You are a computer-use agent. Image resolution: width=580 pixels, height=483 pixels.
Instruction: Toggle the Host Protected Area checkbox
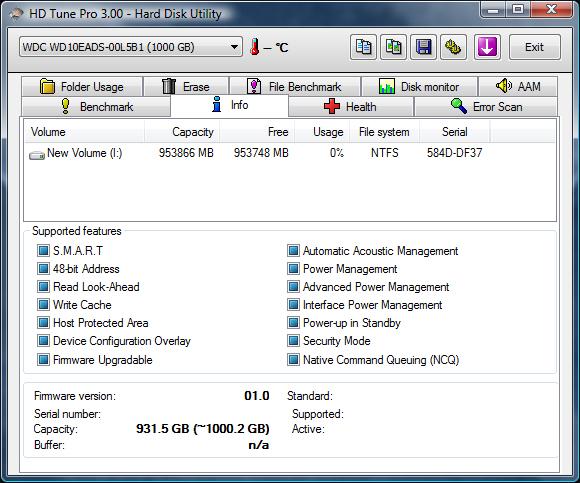[43, 323]
